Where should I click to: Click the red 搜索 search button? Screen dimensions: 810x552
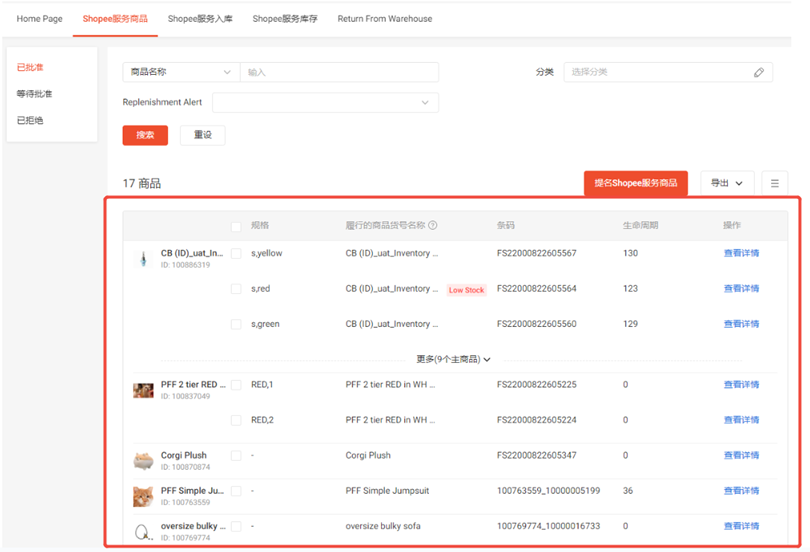[x=145, y=135]
